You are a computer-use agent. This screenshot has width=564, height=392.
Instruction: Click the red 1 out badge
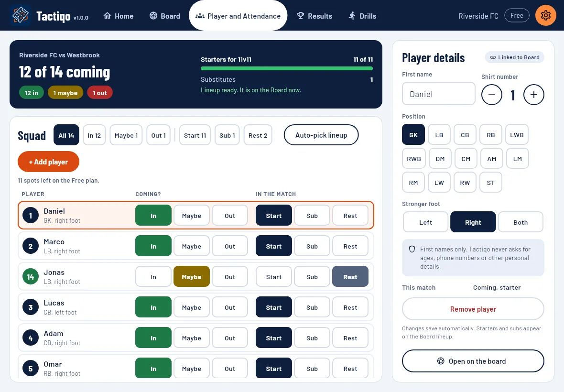[99, 93]
